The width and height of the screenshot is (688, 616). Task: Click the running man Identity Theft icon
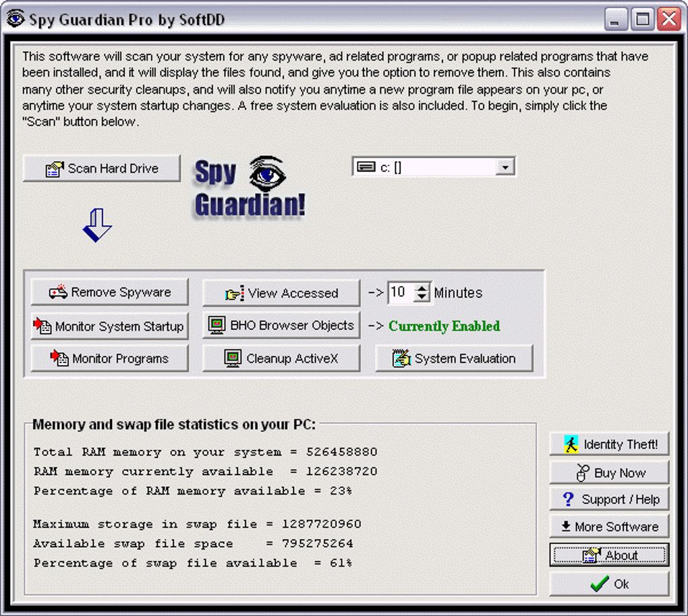pyautogui.click(x=571, y=445)
